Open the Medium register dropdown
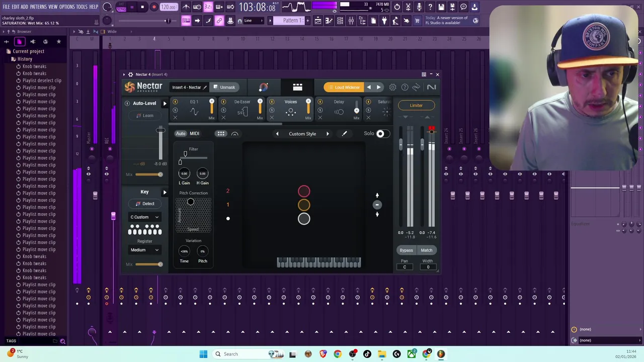 click(144, 250)
